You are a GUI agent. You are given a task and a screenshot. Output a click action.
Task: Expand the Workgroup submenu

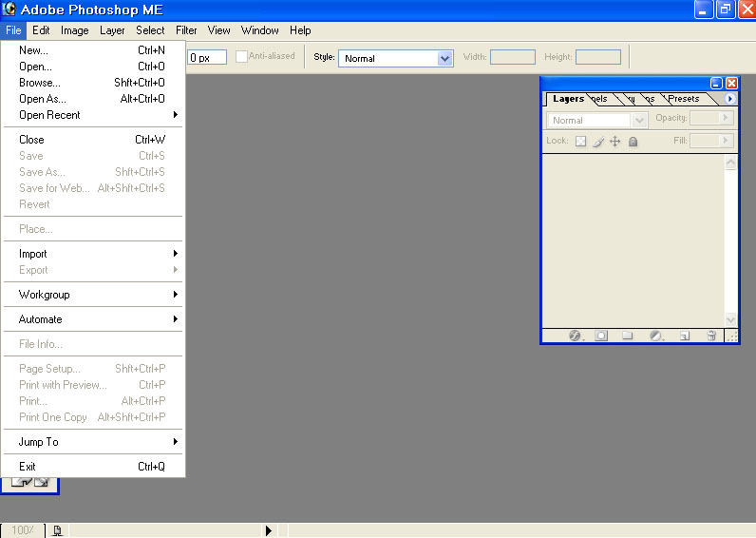(92, 295)
